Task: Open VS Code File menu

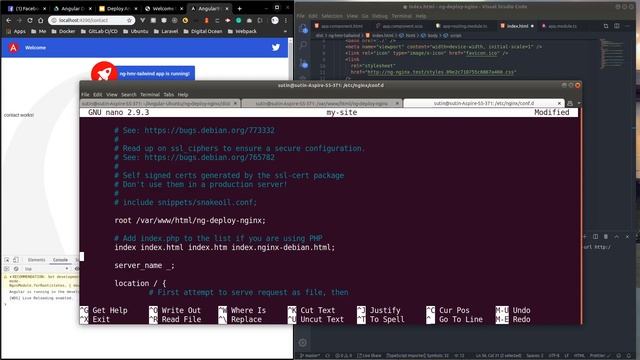Action: (x=300, y=16)
